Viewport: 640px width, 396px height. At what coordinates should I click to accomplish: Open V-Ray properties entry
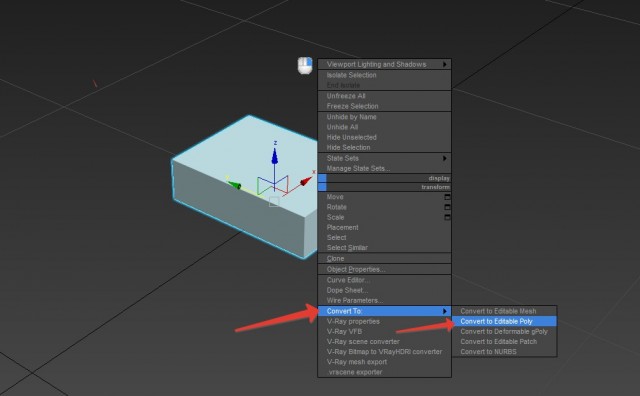tap(384, 321)
